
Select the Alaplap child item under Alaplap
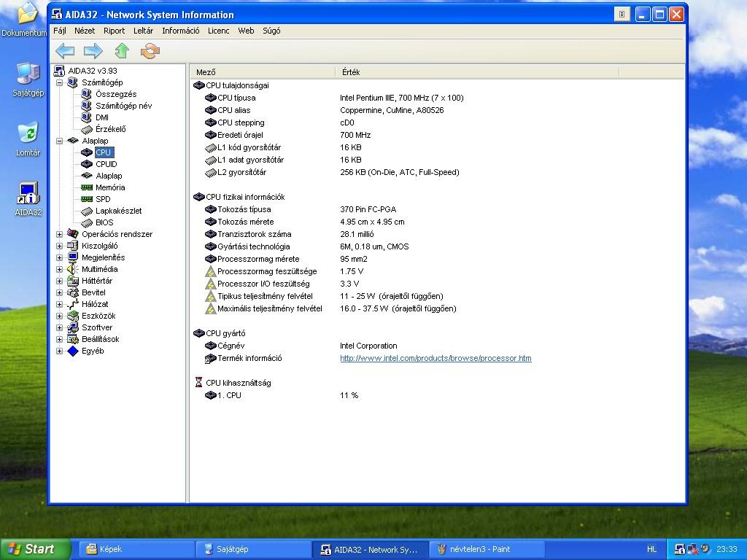(109, 176)
